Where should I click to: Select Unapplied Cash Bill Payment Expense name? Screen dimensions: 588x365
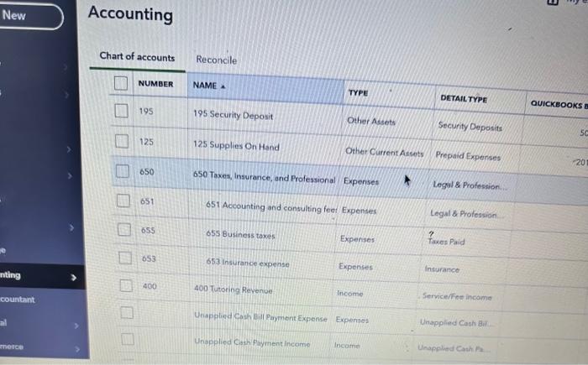coord(260,317)
